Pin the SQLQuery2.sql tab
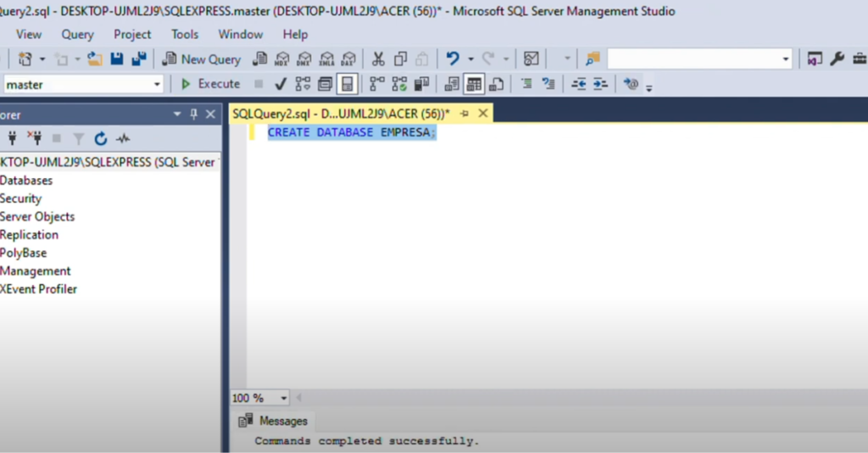 (x=465, y=114)
